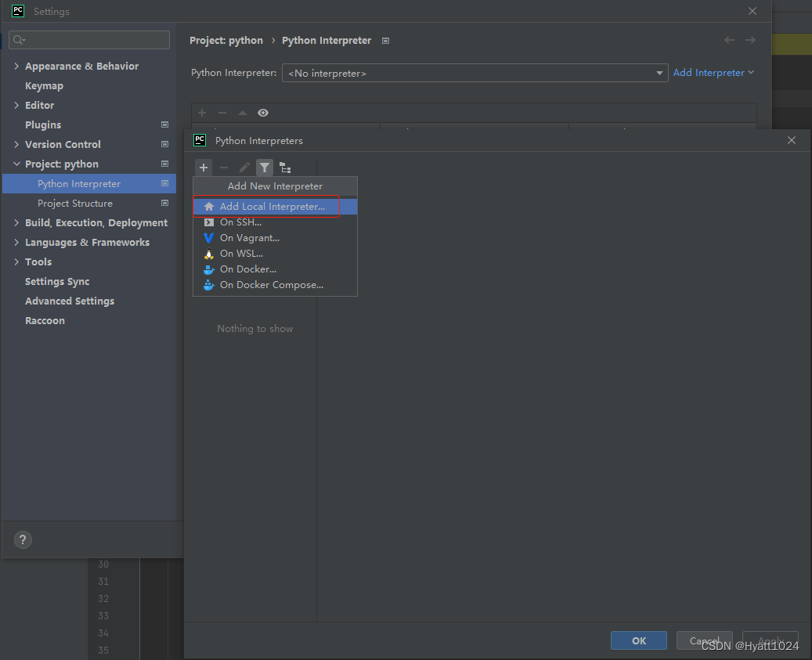812x660 pixels.
Task: Open Plugins settings page
Action: [x=43, y=124]
